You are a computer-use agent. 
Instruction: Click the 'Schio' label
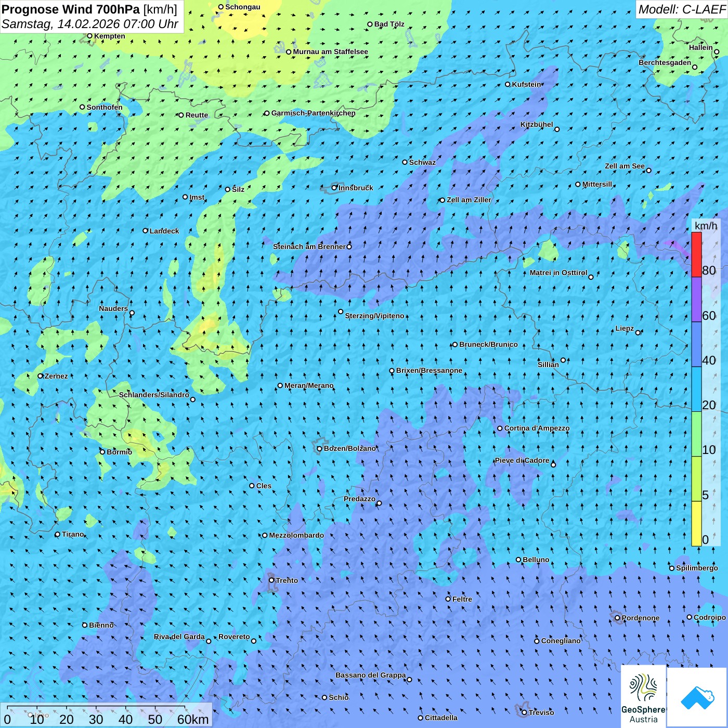(x=339, y=697)
